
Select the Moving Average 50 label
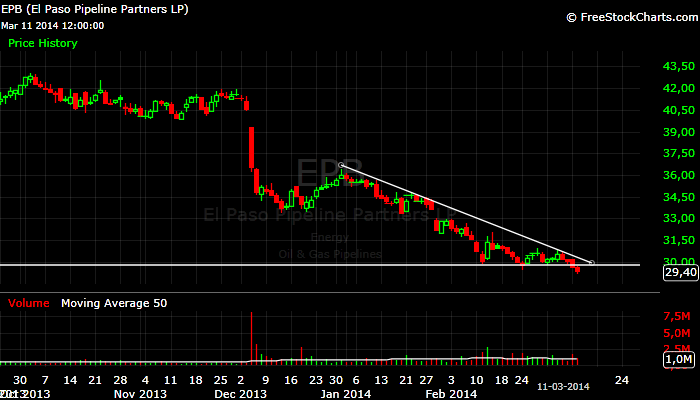point(114,303)
